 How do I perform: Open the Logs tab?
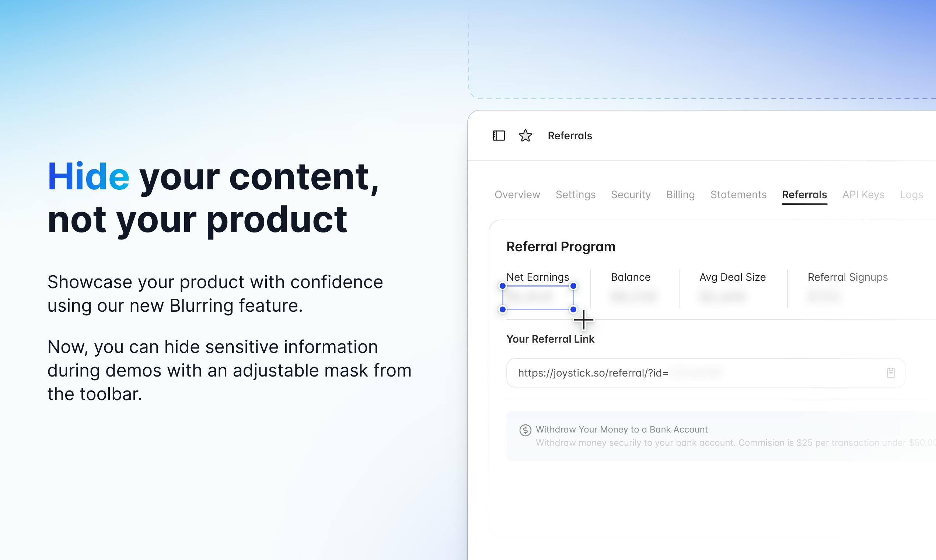(x=911, y=195)
